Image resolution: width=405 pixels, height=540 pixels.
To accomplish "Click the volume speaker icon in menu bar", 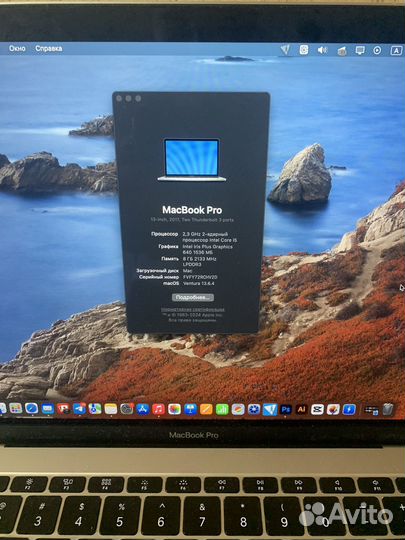I will click(x=322, y=50).
